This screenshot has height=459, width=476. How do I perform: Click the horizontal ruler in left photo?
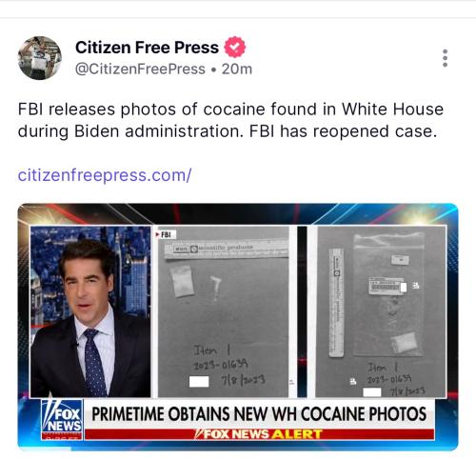pos(227,249)
